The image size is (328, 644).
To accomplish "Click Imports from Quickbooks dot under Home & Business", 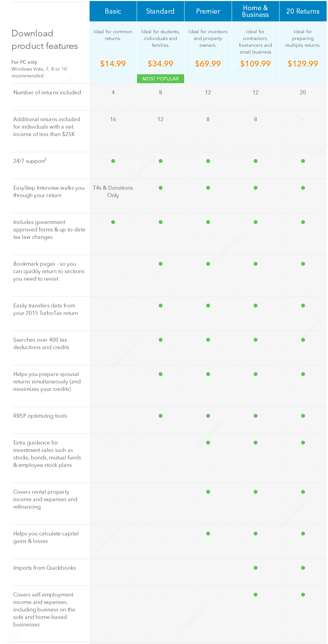I will 255,568.
